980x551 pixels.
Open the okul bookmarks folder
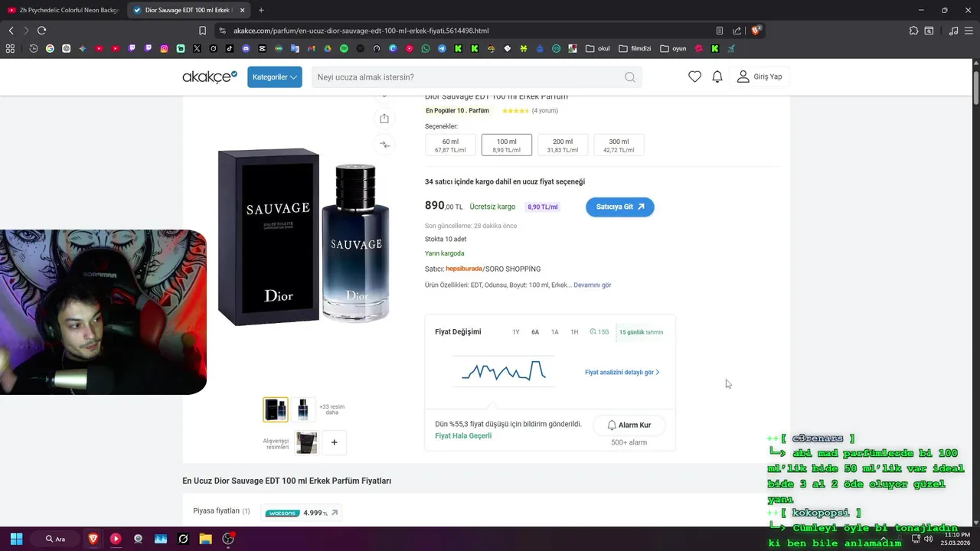[x=598, y=48]
